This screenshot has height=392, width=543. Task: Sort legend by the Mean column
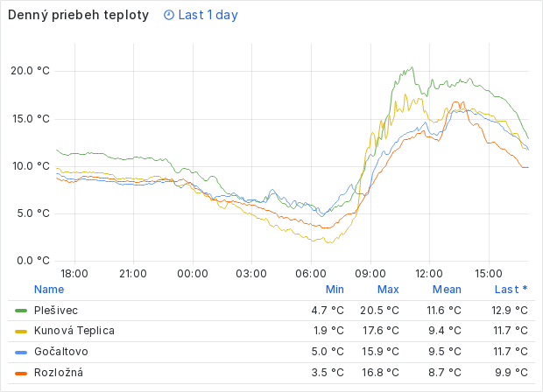tap(447, 289)
